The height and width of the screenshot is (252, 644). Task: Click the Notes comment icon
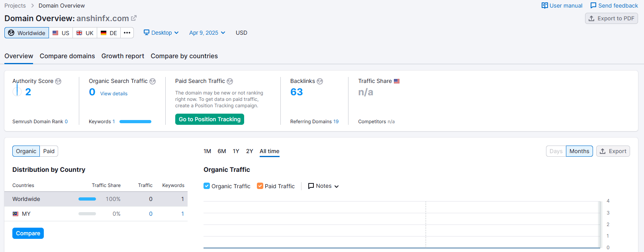[x=311, y=186]
